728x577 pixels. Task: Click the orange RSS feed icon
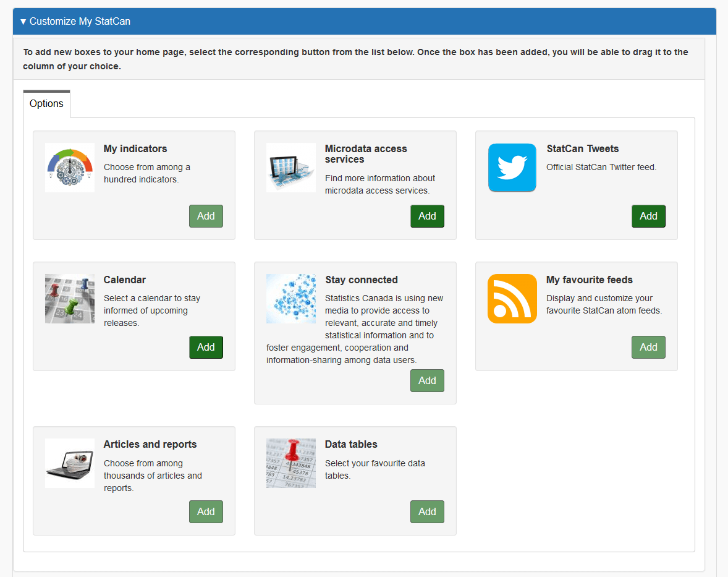point(512,299)
